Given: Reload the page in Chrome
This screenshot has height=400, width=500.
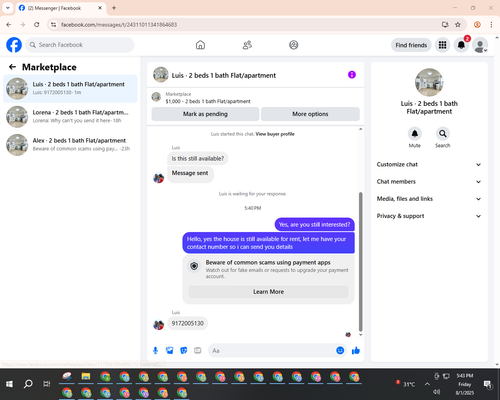Looking at the screenshot, I should 37,25.
